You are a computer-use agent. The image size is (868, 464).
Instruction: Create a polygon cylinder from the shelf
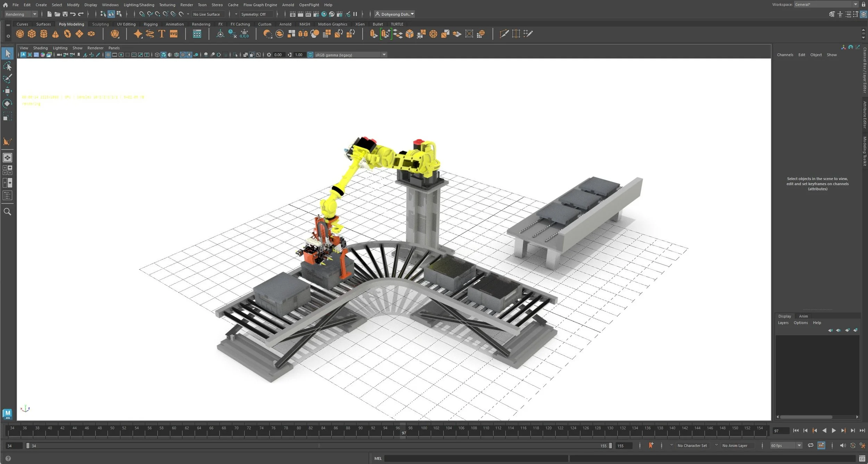[x=44, y=34]
